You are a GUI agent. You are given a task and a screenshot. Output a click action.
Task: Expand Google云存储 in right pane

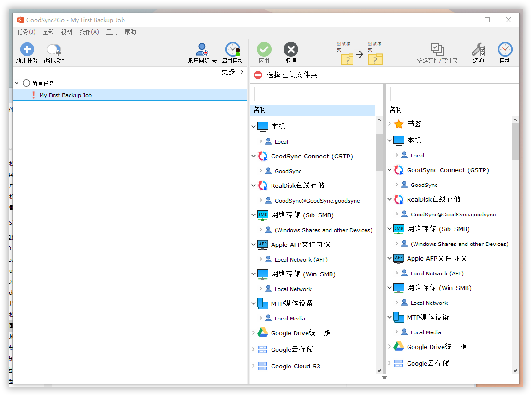[x=390, y=363]
